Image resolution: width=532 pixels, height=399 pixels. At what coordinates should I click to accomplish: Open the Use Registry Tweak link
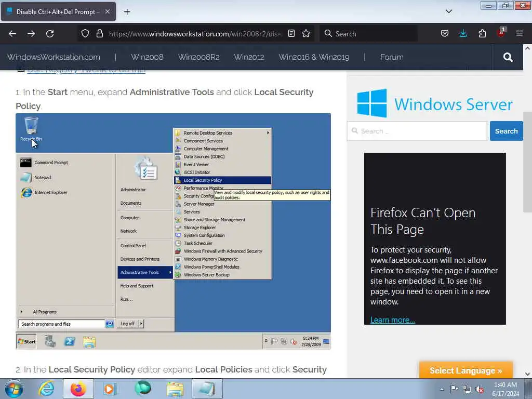pos(86,70)
